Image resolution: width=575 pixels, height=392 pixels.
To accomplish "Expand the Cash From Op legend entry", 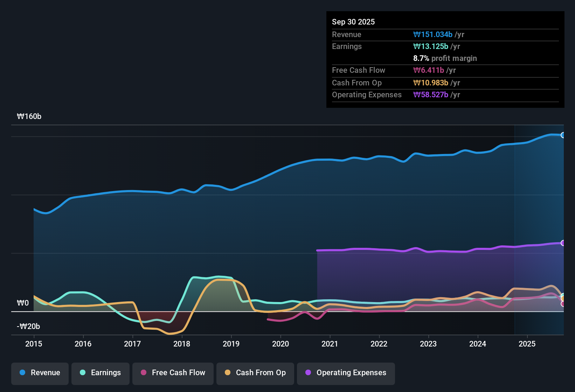I will [255, 373].
